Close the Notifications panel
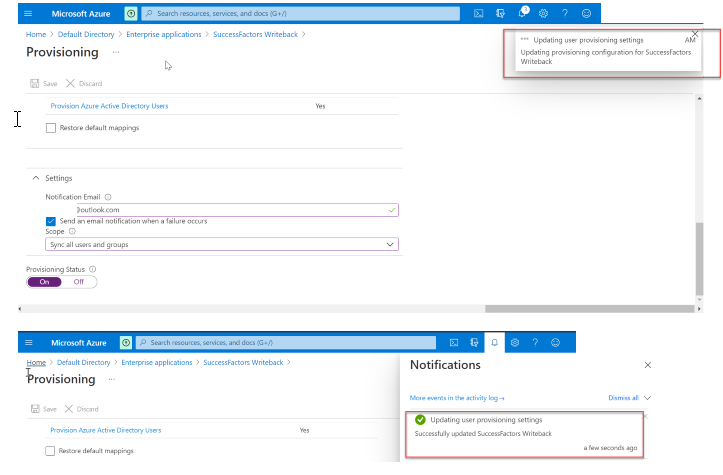723x475 pixels. click(x=648, y=365)
